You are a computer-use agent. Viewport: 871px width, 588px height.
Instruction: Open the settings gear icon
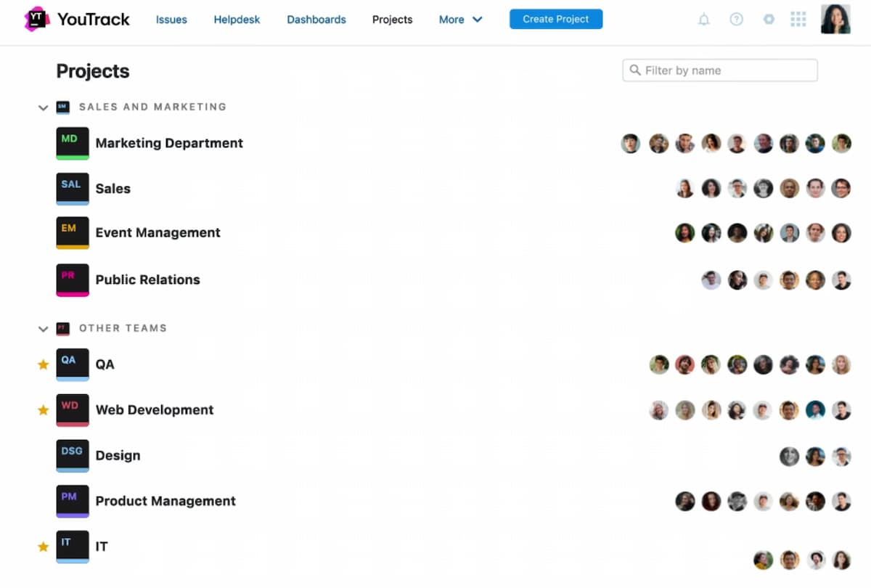tap(769, 20)
